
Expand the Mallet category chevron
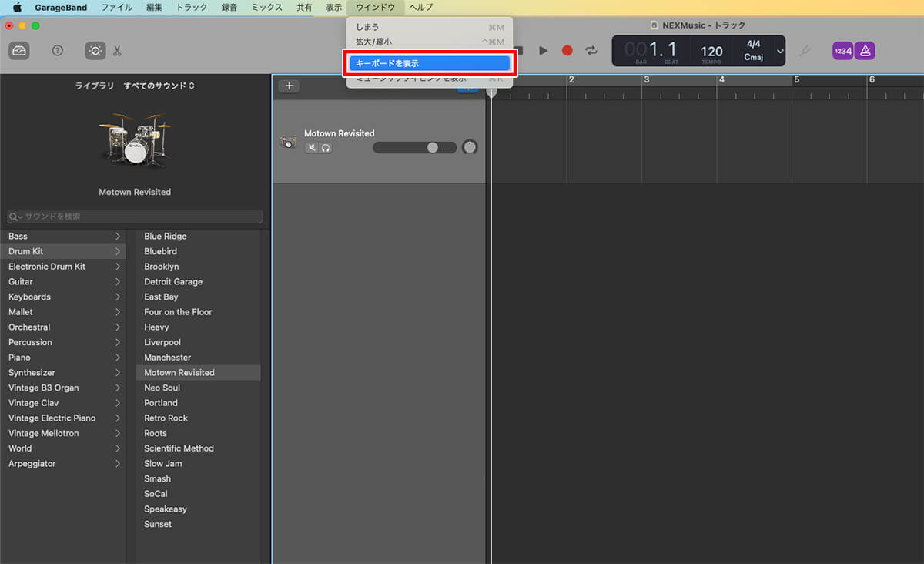(118, 312)
